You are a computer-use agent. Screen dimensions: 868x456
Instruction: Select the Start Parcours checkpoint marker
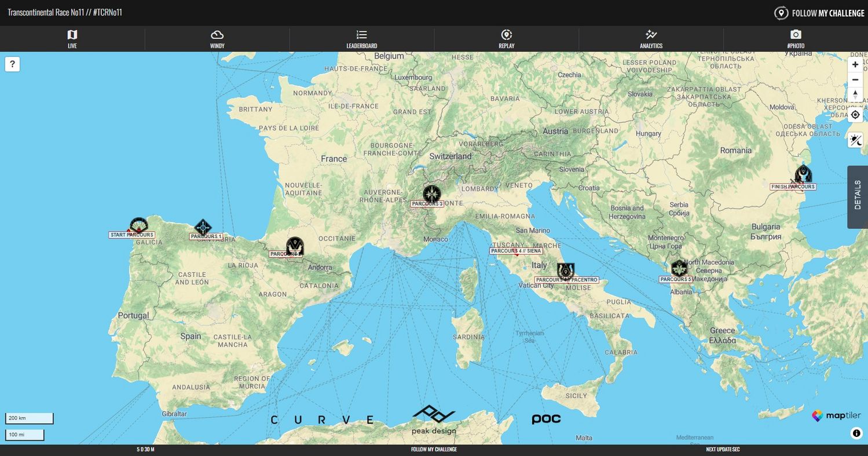pos(138,225)
